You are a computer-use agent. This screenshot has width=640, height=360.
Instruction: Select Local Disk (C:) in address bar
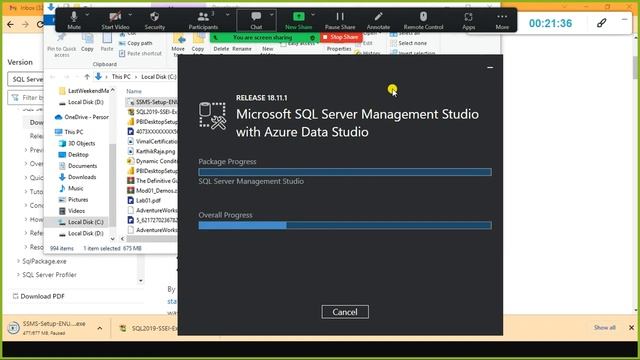(x=158, y=77)
